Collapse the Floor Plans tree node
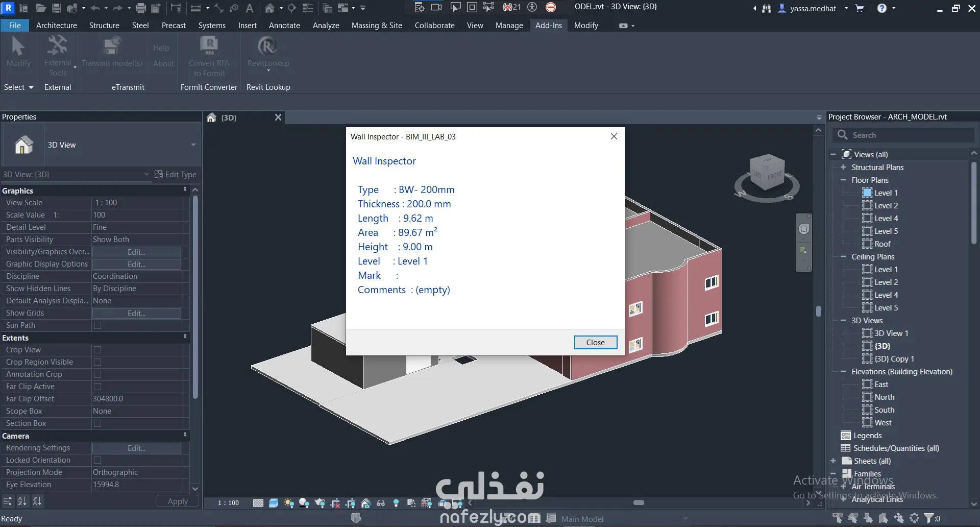 (843, 180)
